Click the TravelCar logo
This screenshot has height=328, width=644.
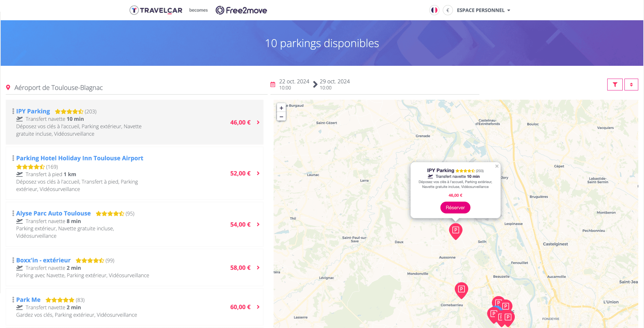coord(156,10)
